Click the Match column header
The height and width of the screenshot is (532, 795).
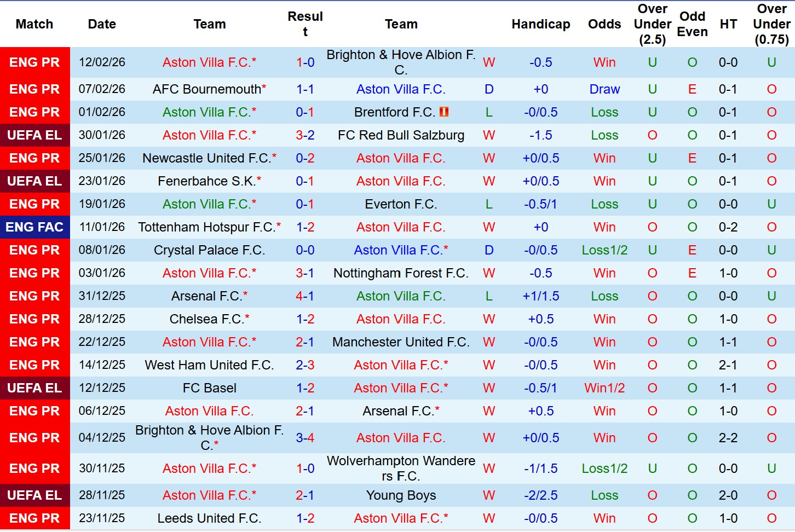[34, 24]
